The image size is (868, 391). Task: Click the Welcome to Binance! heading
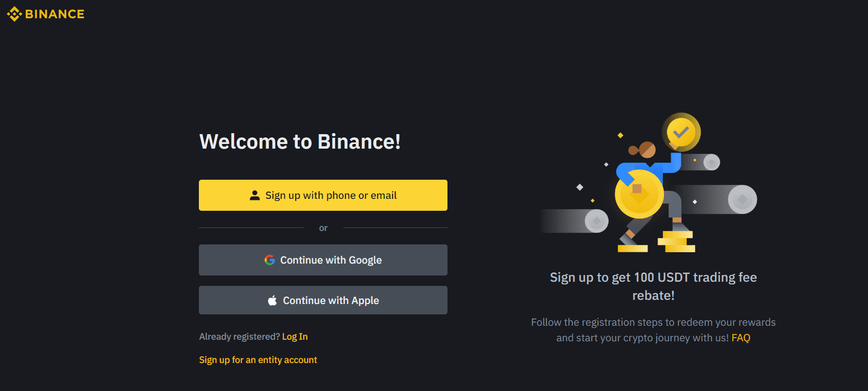coord(300,141)
